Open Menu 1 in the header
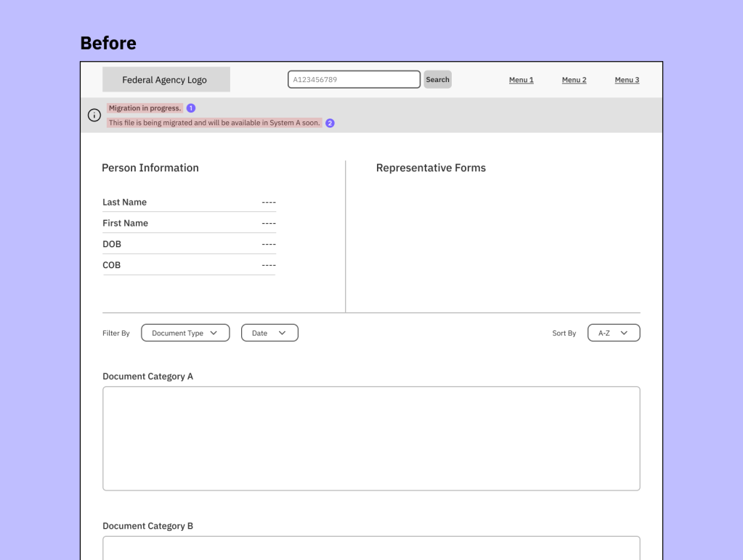Screen dimensions: 743x560 point(521,80)
